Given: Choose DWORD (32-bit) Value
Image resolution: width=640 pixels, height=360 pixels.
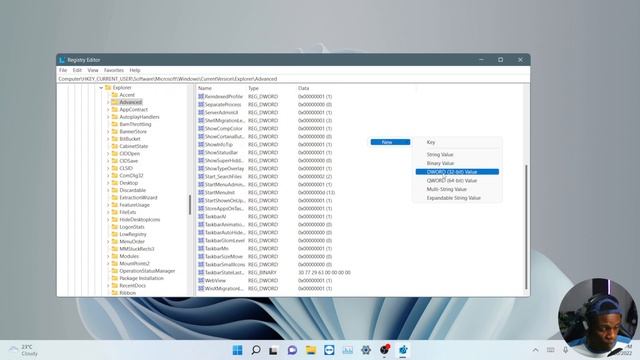Looking at the screenshot, I should [457, 172].
